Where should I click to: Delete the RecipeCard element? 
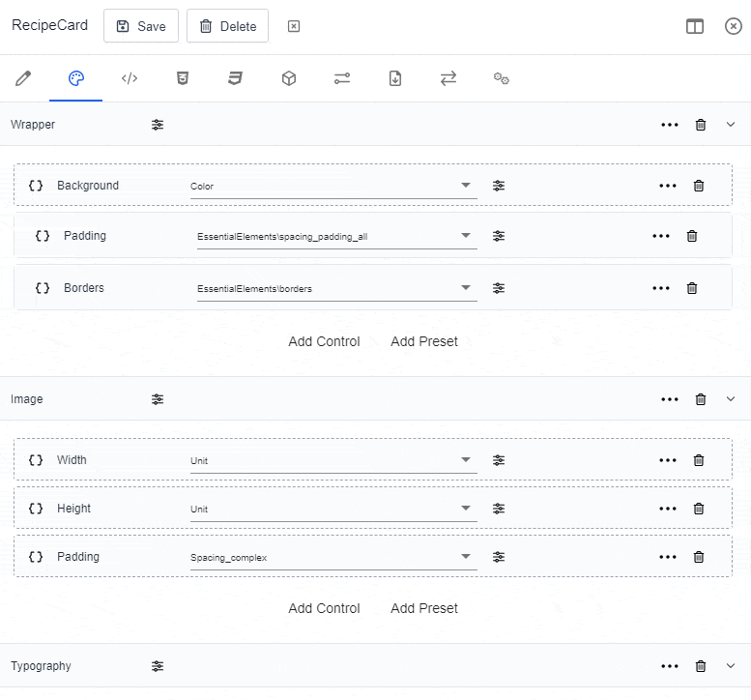(x=227, y=26)
